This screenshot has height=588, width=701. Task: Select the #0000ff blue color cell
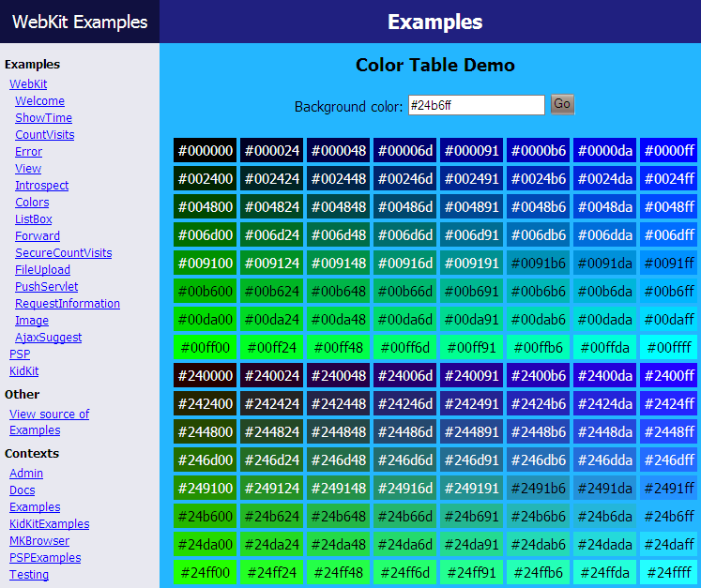point(669,151)
